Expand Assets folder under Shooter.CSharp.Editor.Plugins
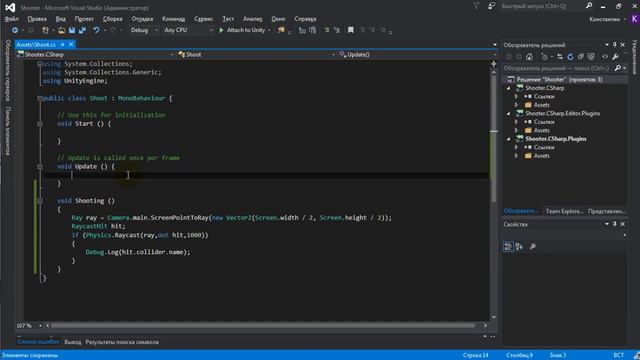This screenshot has width=640, height=360. 517,131
